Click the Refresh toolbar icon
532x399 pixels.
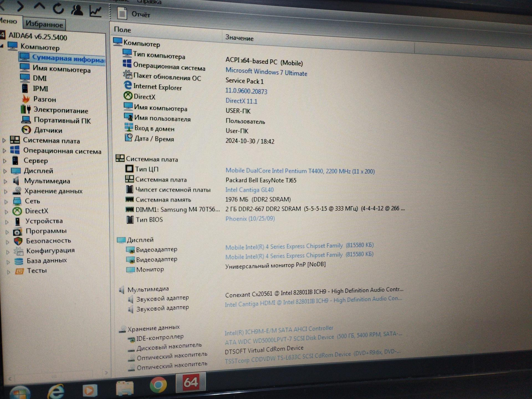58,8
